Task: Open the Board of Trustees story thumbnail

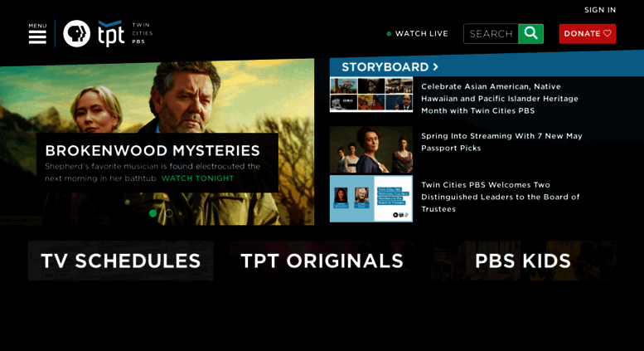Action: (371, 199)
